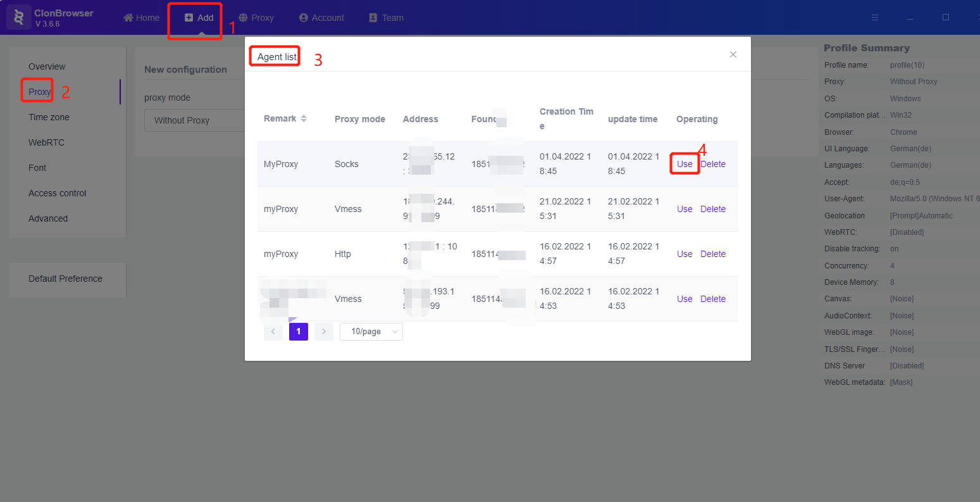Click the hamburger menu icon in title bar
Viewport: 980px width, 502px height.
(875, 18)
